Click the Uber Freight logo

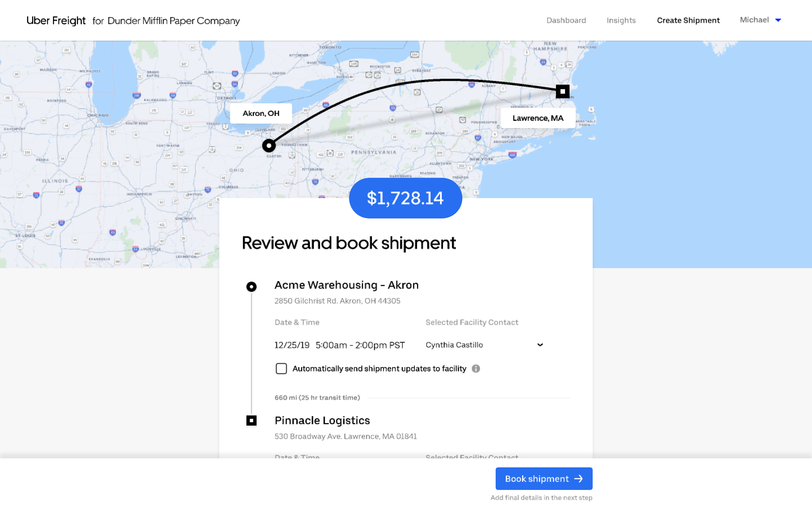click(x=56, y=21)
